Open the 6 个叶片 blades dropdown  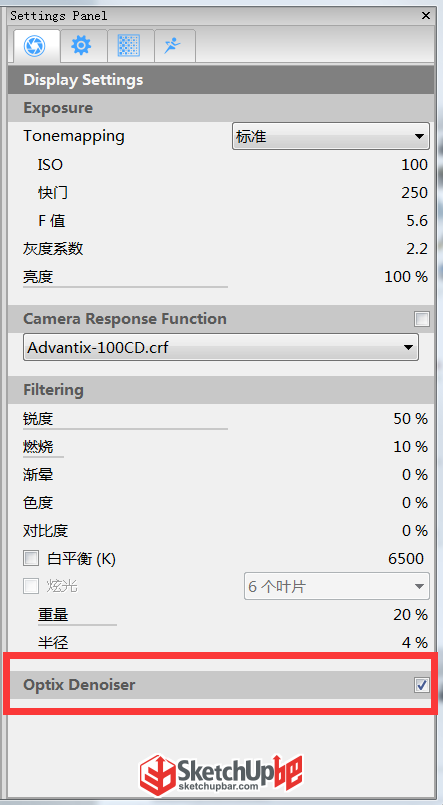tap(337, 586)
